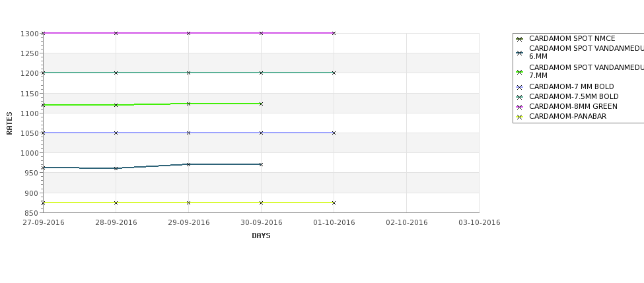Click the CARDAMOM-7.5MM BOLD legend marker
Viewport: 644px width, 283px height.
tap(519, 97)
